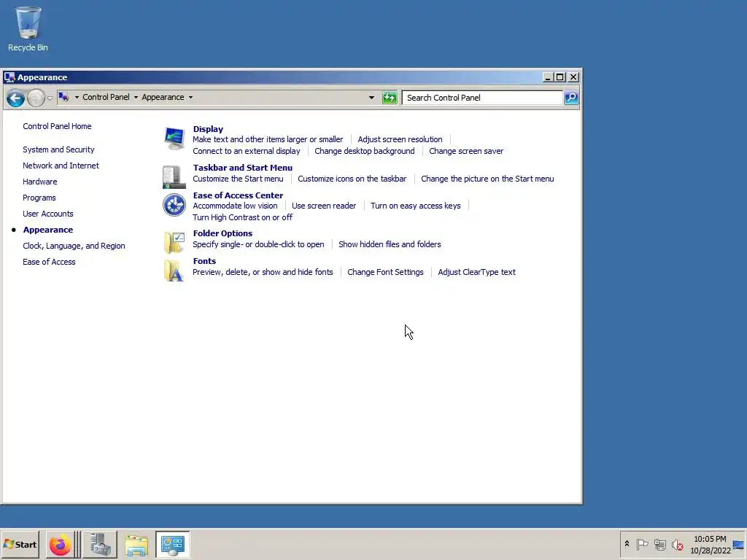Click Customize icons on the taskbar
The width and height of the screenshot is (747, 560).
(x=352, y=179)
